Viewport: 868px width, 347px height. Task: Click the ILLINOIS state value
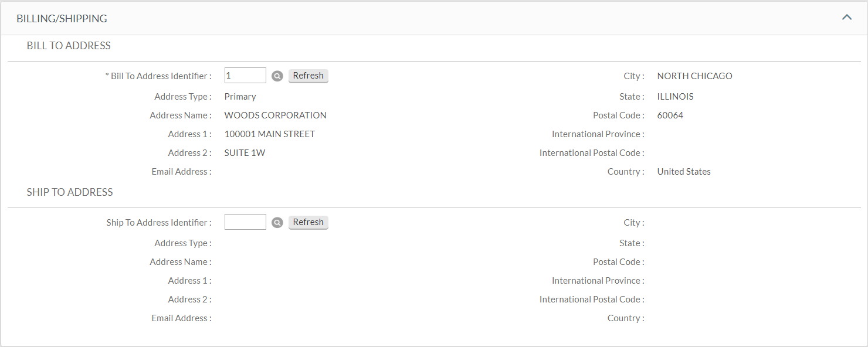[675, 97]
